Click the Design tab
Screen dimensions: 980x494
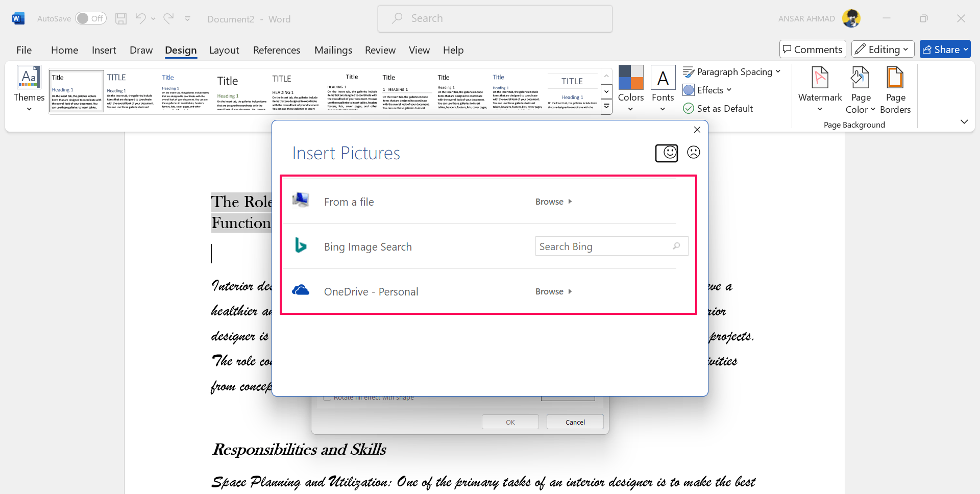coord(181,50)
